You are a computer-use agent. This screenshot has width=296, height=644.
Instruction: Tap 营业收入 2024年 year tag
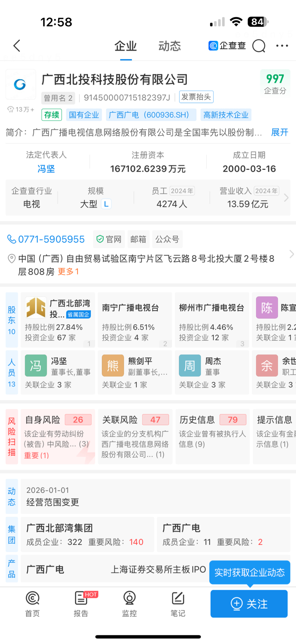pyautogui.click(x=267, y=191)
